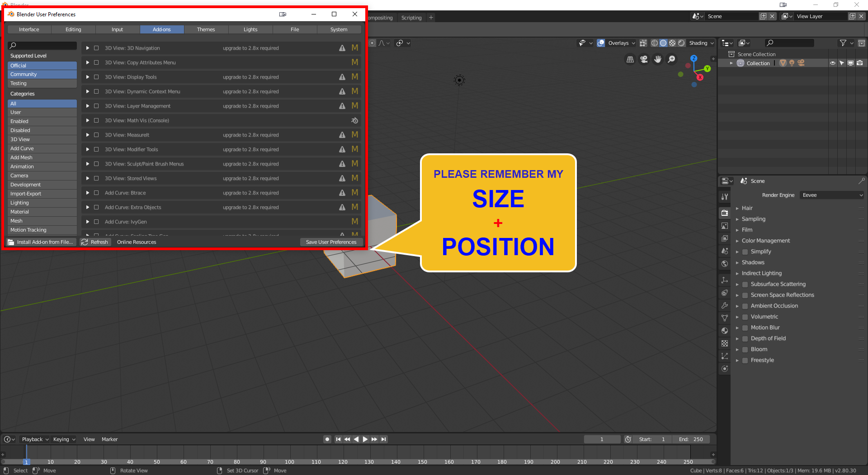
Task: Enable the Bloom checkbox
Action: [x=745, y=349]
